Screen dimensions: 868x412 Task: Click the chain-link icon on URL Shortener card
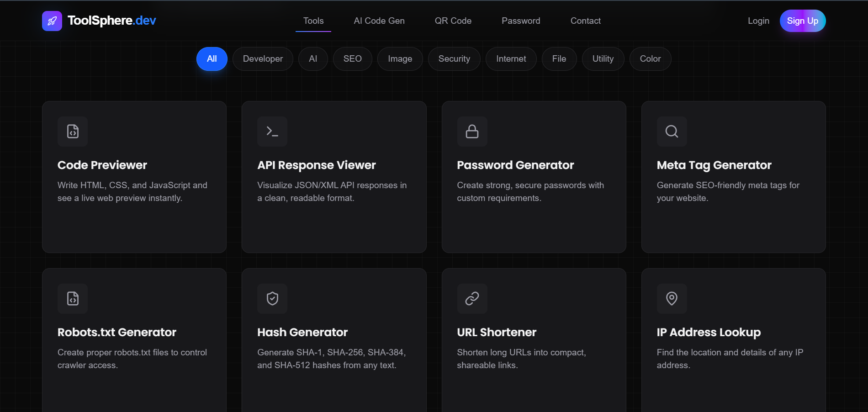click(x=472, y=299)
